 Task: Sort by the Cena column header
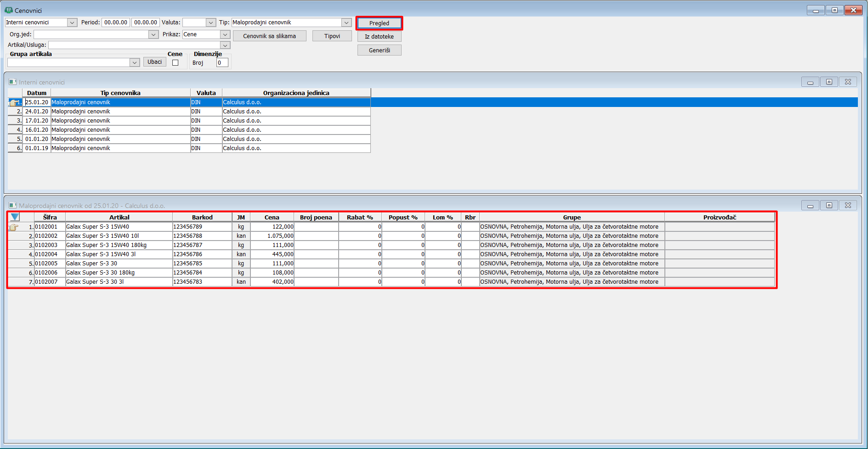[272, 217]
